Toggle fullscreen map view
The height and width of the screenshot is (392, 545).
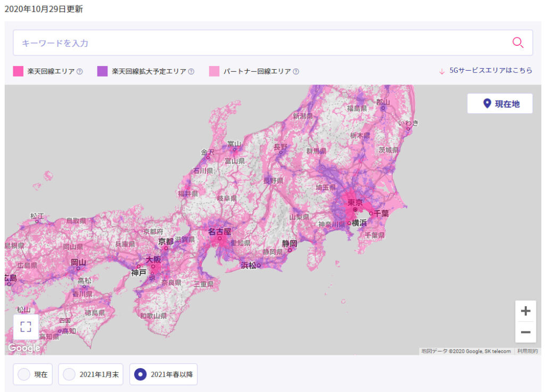tap(26, 327)
